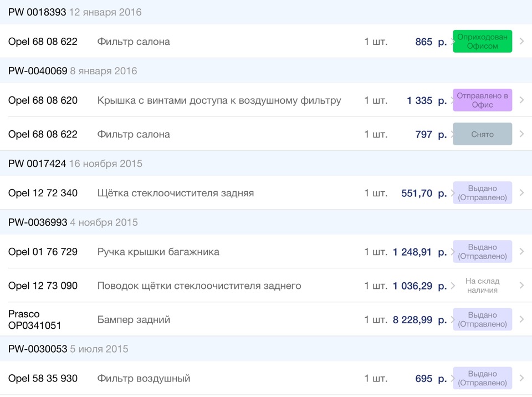Expand the Поводок щётки row chevron
The width and height of the screenshot is (532, 397).
tap(521, 286)
